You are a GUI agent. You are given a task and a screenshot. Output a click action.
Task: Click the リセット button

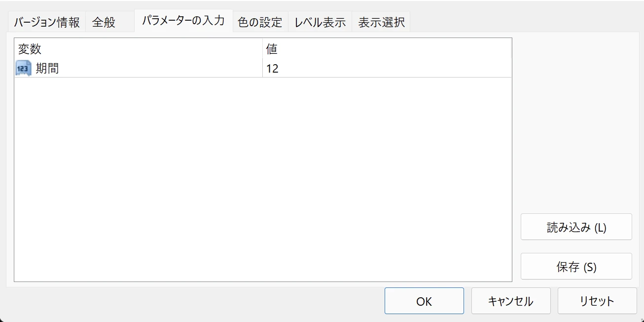(597, 301)
